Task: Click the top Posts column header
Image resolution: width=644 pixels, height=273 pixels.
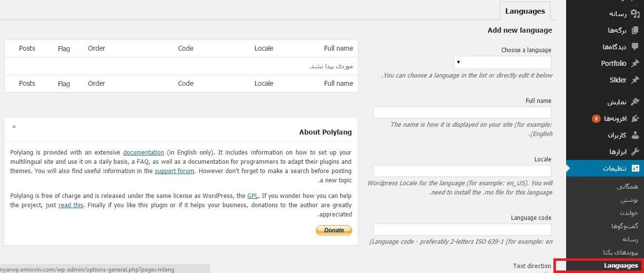Action: tap(27, 48)
